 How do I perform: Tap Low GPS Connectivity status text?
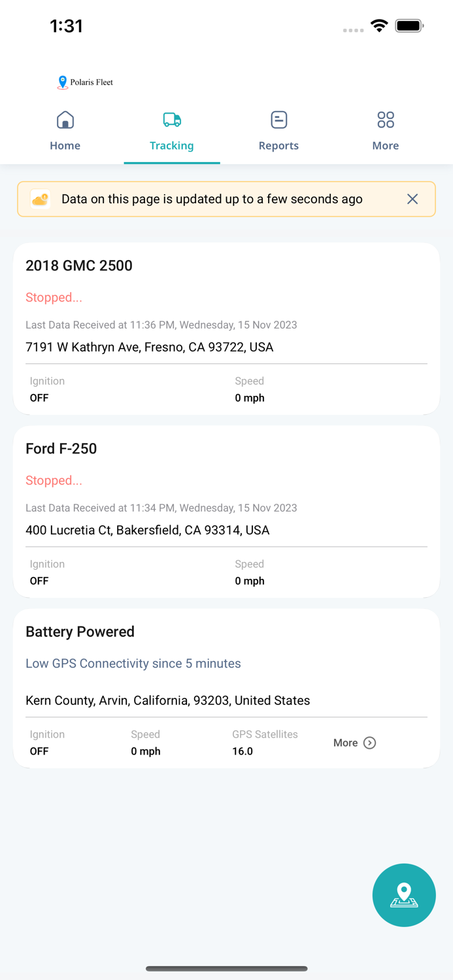[133, 663]
